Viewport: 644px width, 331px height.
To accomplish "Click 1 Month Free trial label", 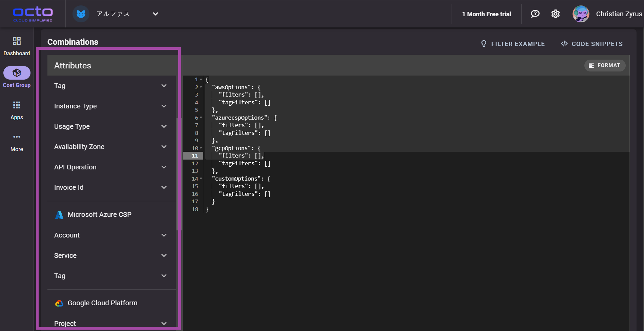I will pos(486,14).
